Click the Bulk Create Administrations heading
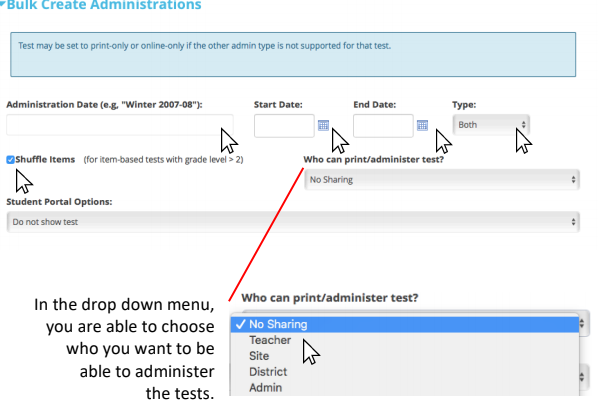The width and height of the screenshot is (598, 402). (x=104, y=5)
